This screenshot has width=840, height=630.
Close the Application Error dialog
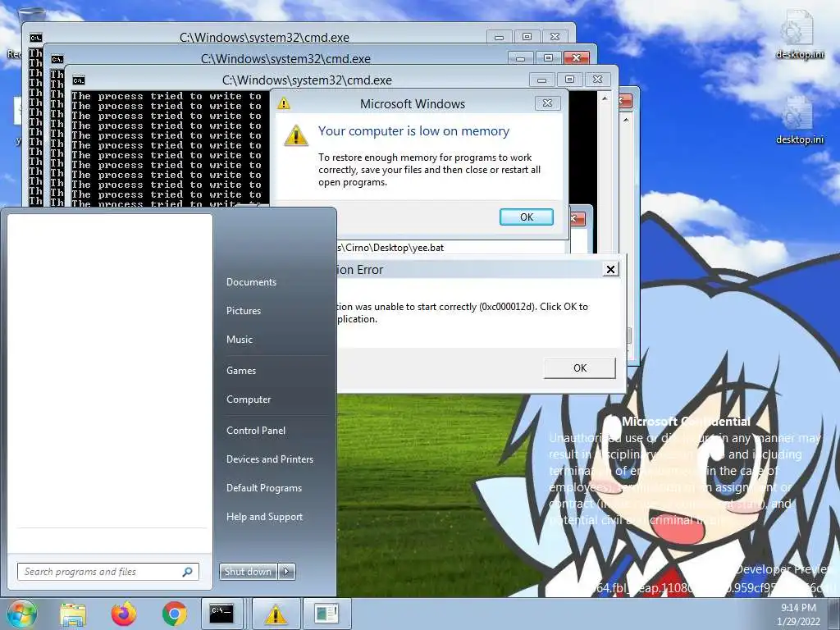pyautogui.click(x=610, y=269)
